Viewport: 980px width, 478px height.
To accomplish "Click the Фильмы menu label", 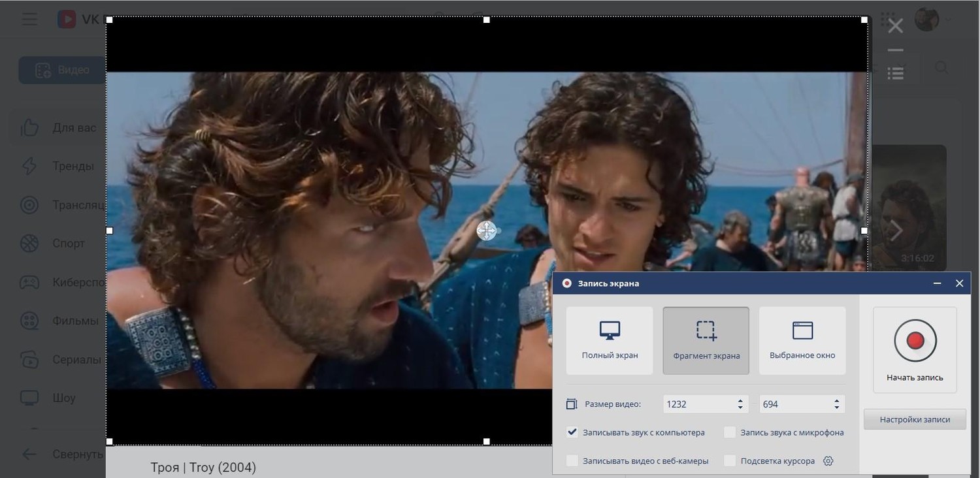I will 76,321.
